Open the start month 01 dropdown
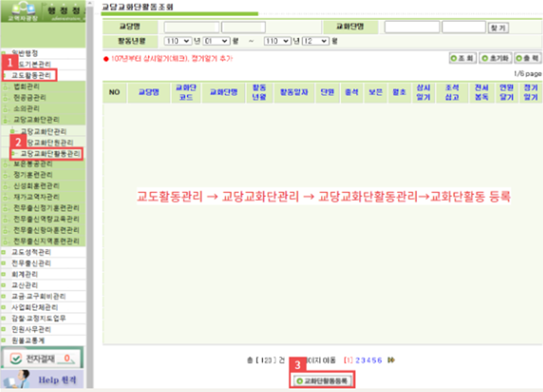The image size is (543, 392). (x=216, y=41)
